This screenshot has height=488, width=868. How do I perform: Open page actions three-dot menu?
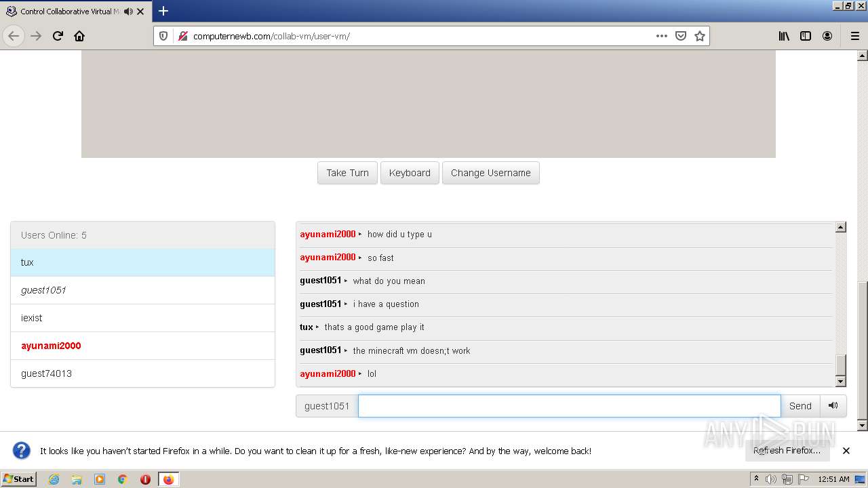(662, 36)
